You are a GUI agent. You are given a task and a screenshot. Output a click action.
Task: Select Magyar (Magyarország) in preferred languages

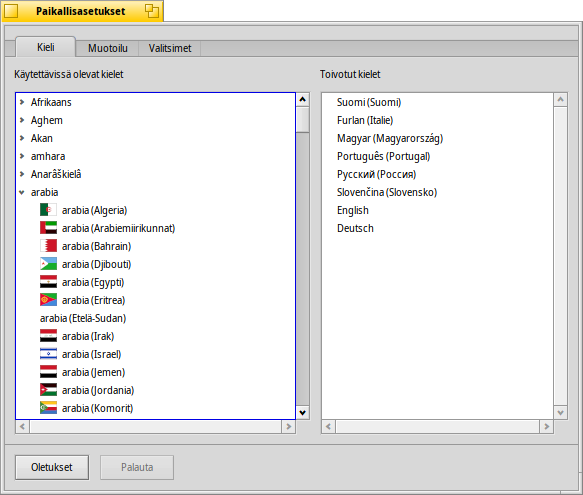390,138
